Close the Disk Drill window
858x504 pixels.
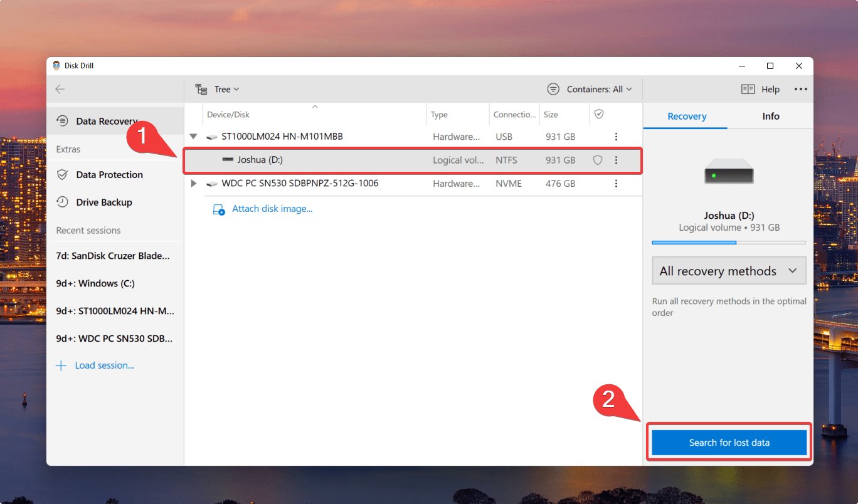point(799,66)
